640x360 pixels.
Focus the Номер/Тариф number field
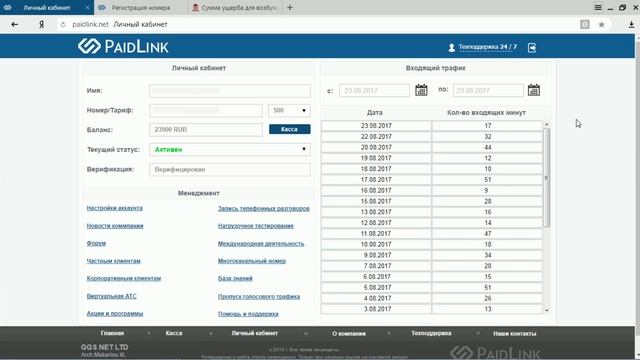click(206, 110)
